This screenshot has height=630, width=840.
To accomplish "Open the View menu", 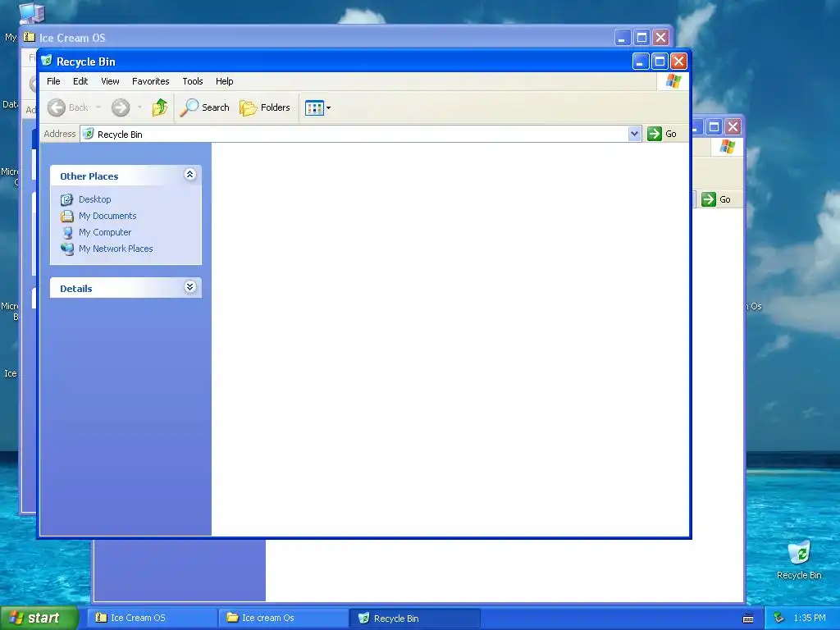I will (111, 81).
